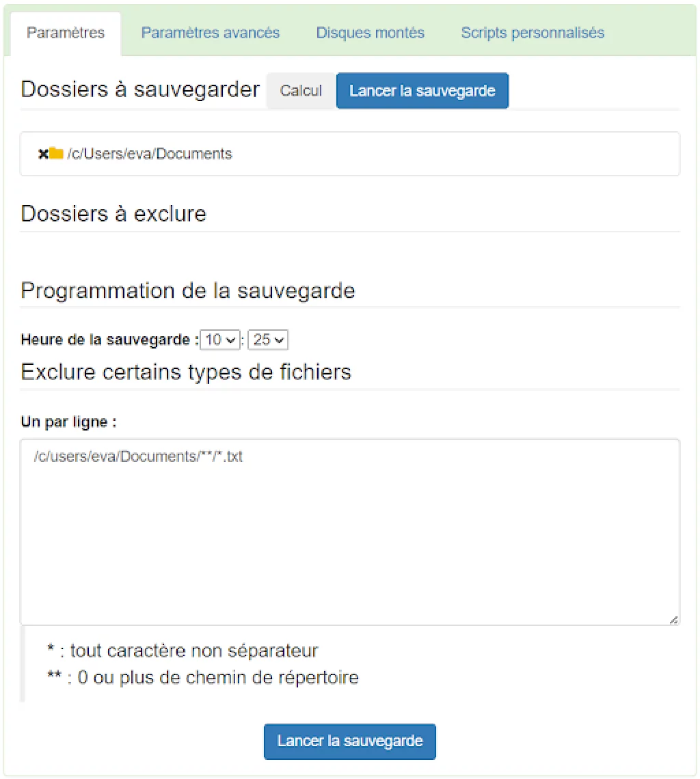Click the Dossiers à sauvegarder heading
This screenshot has width=700, height=779.
point(140,90)
